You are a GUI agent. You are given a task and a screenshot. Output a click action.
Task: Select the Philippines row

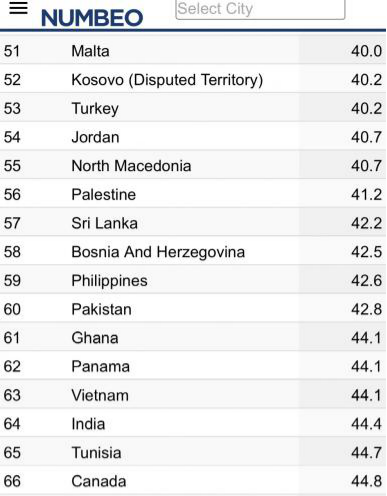[x=193, y=280]
